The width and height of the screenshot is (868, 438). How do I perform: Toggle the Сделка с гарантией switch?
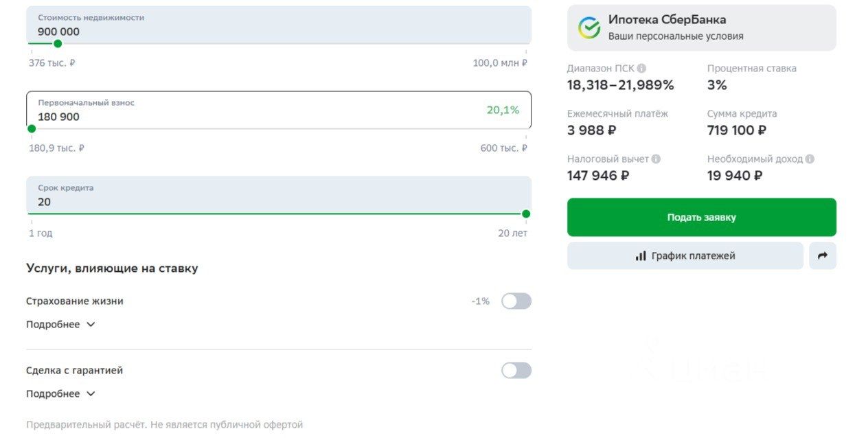(516, 371)
